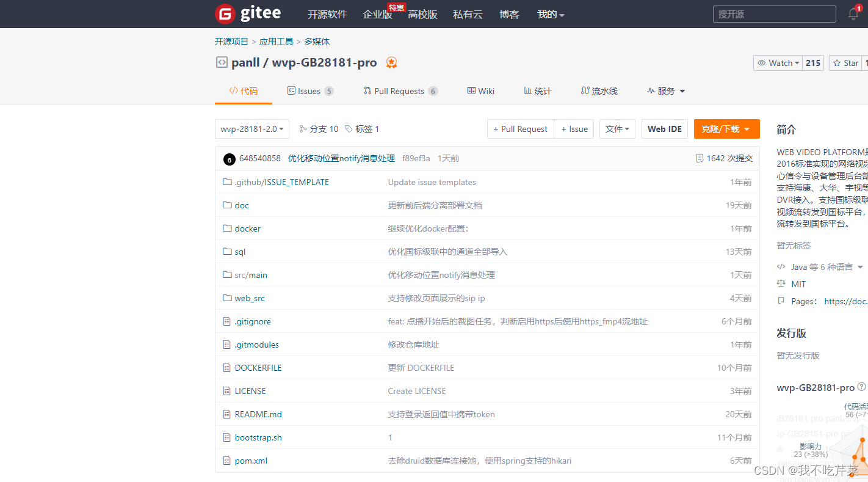Open the Gitee logo homepage
Viewport: 868px width, 482px height.
click(x=248, y=13)
